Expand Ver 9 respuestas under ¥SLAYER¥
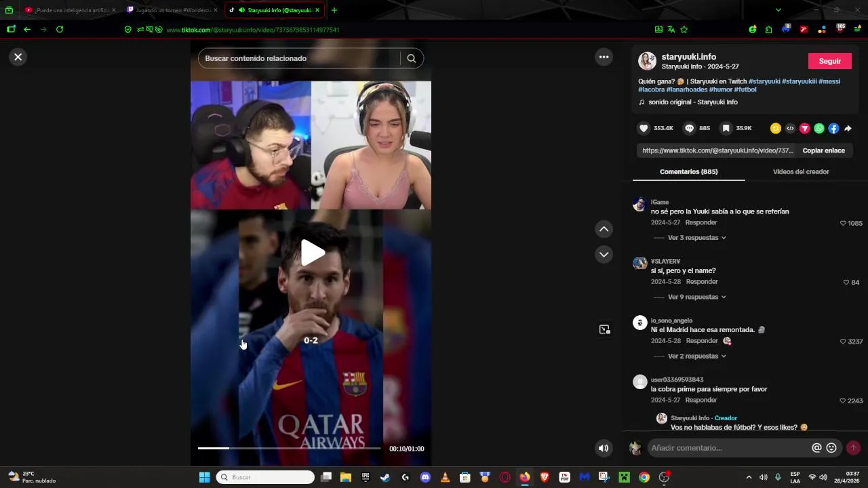Screen dimensions: 868x488 click(697, 297)
